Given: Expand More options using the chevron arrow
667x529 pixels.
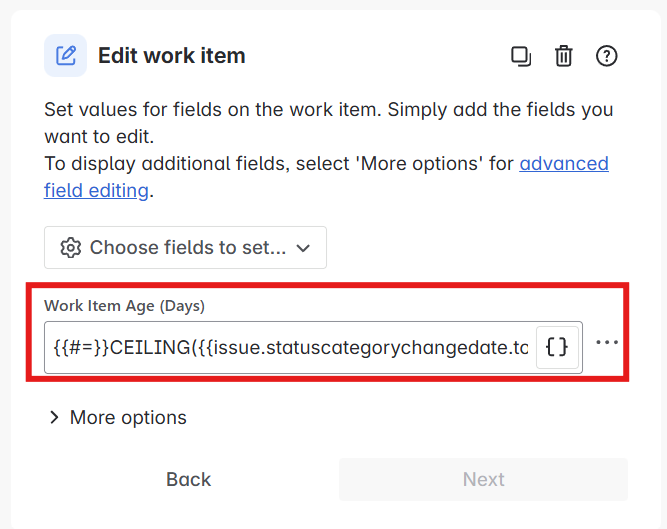Looking at the screenshot, I should point(54,417).
